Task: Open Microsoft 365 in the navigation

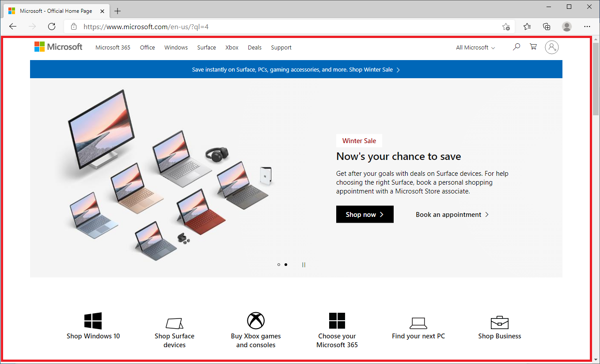Action: pos(113,47)
